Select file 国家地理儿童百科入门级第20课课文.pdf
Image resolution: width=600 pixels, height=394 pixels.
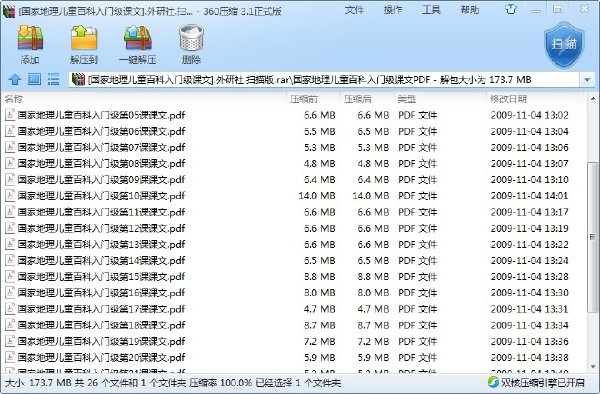(101, 357)
